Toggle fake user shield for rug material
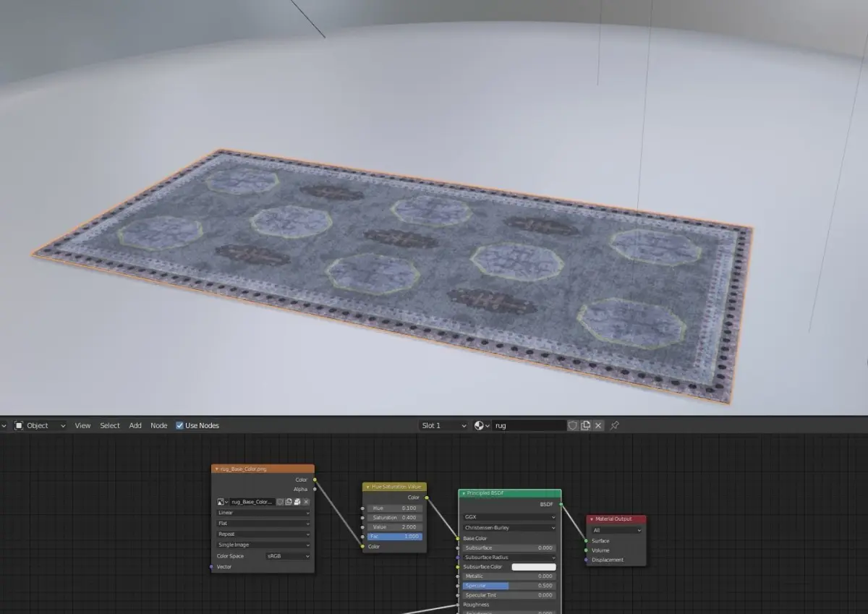Image resolution: width=868 pixels, height=614 pixels. [573, 425]
